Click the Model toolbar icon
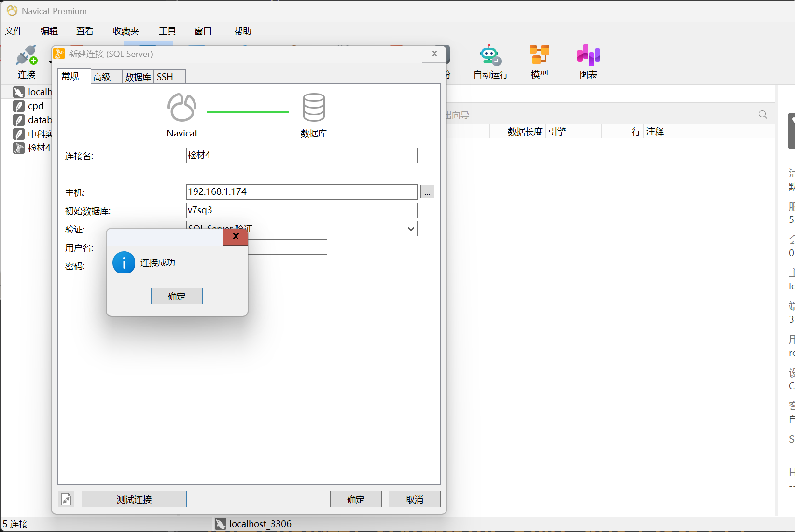This screenshot has height=532, width=795. 539,55
